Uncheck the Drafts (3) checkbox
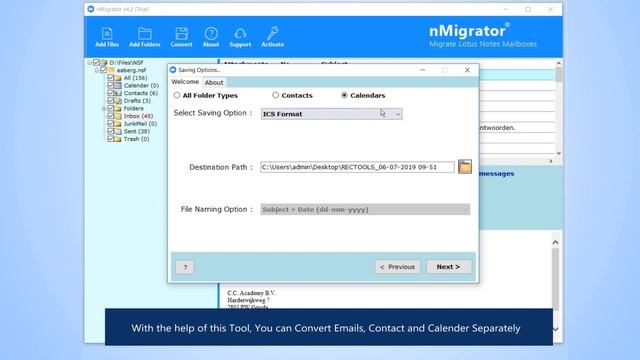Image resolution: width=640 pixels, height=360 pixels. pyautogui.click(x=111, y=100)
